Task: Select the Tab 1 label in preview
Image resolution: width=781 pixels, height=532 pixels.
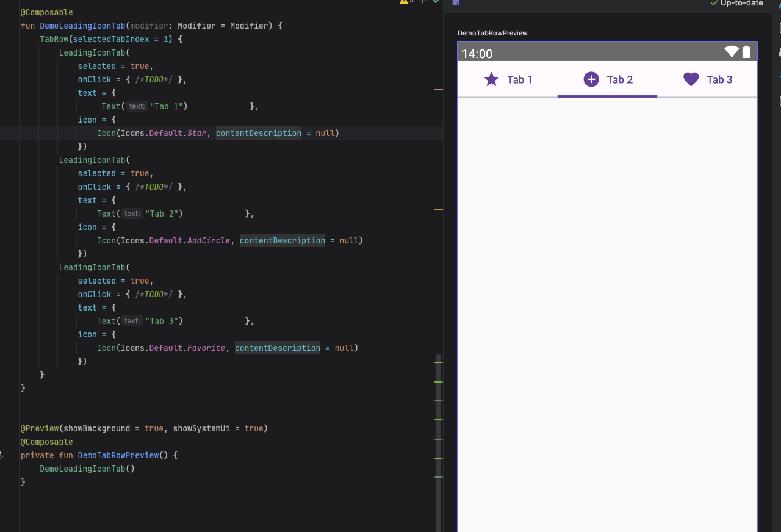Action: click(x=519, y=80)
